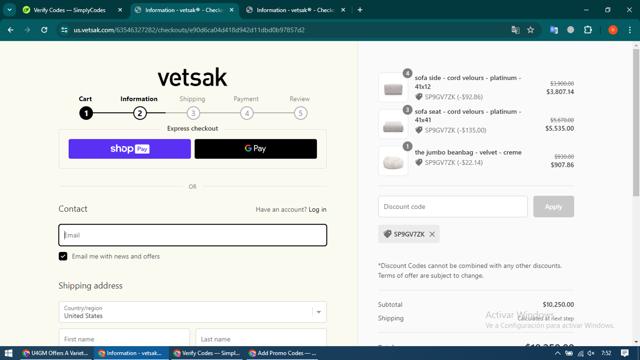Select the Review step circle 5
Image resolution: width=640 pixels, height=360 pixels.
point(300,113)
